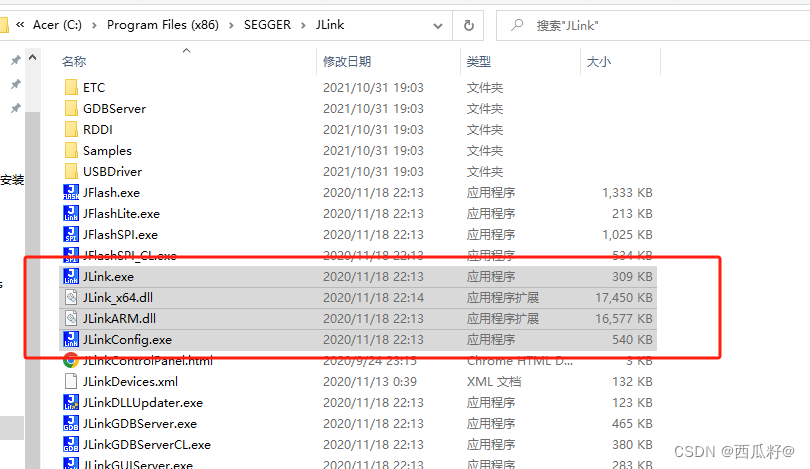810x469 pixels.
Task: Select file name JFlashLite.exe
Action: (x=121, y=213)
